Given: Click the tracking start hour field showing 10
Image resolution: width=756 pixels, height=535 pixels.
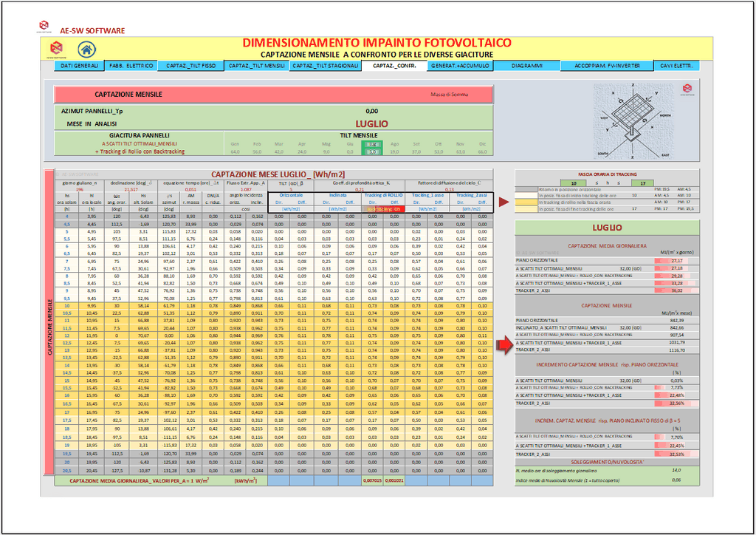Looking at the screenshot, I should coord(573,183).
